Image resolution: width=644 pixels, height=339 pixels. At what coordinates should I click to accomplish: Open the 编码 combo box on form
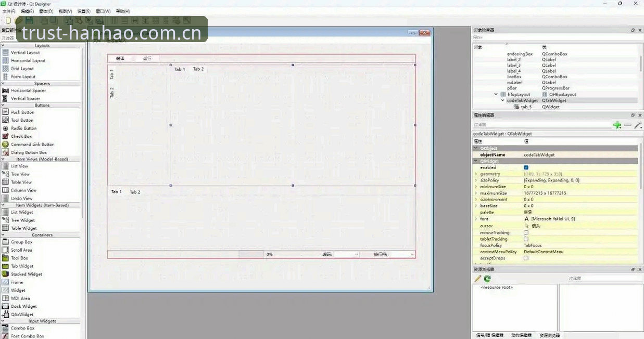click(347, 254)
